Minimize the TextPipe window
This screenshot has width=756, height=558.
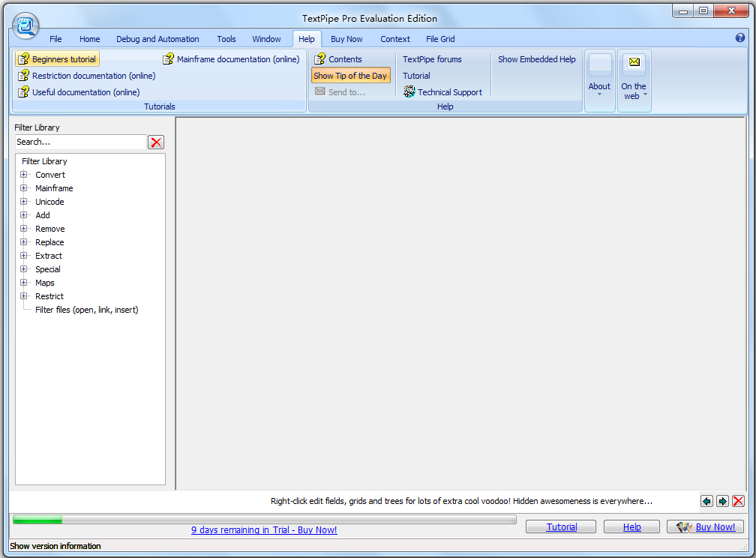[683, 11]
